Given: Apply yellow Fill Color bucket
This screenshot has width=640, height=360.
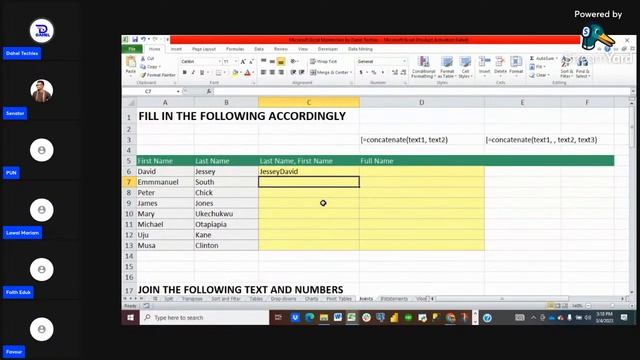Looking at the screenshot, I should click(x=235, y=73).
